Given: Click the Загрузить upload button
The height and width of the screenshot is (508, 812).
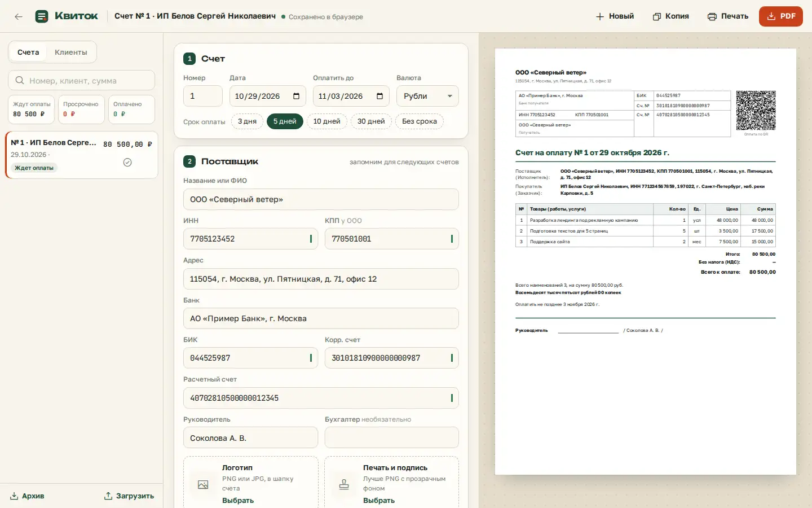Looking at the screenshot, I should 129,496.
